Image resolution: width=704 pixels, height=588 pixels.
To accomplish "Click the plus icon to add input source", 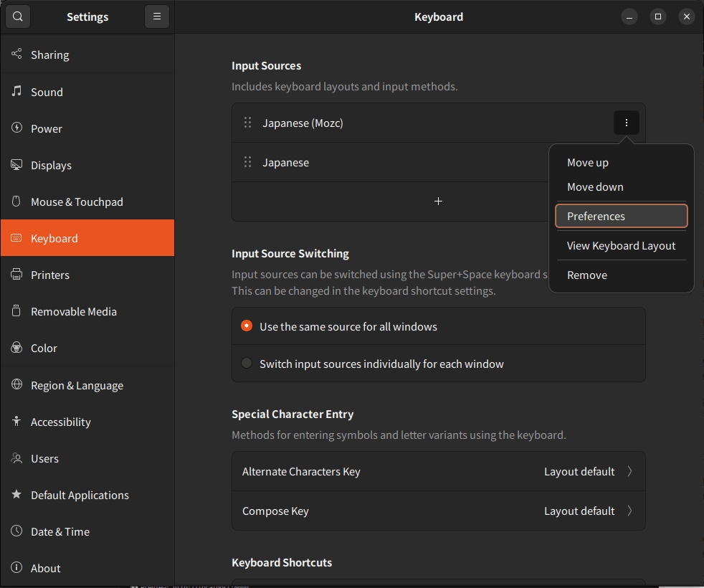I will coord(438,201).
